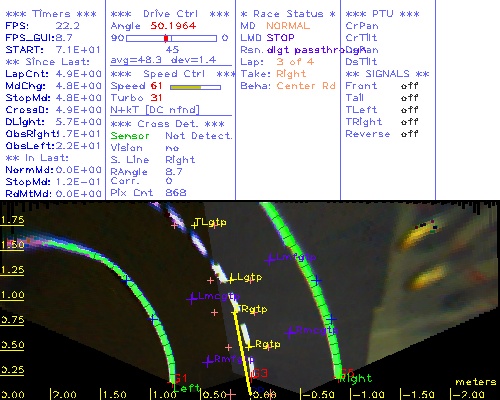
Task: Click the Tail signal off indicator
Action: coord(409,98)
